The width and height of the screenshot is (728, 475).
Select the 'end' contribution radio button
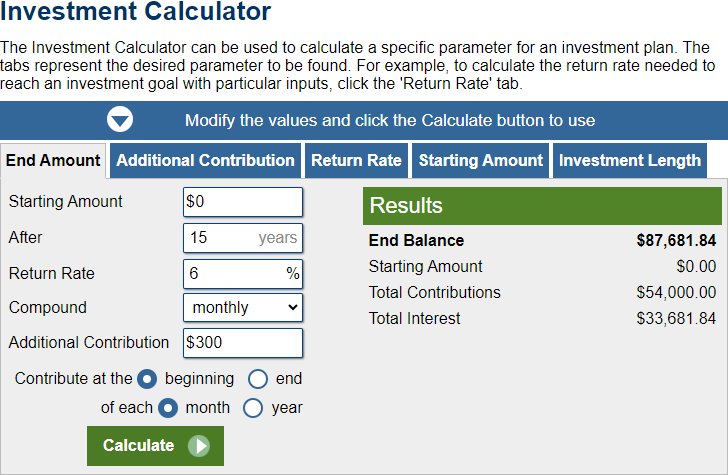(258, 379)
